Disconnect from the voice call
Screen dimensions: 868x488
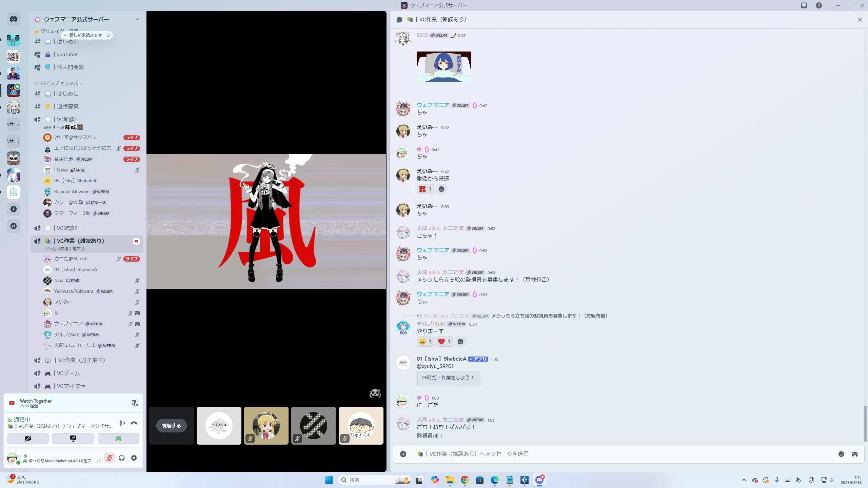point(134,423)
